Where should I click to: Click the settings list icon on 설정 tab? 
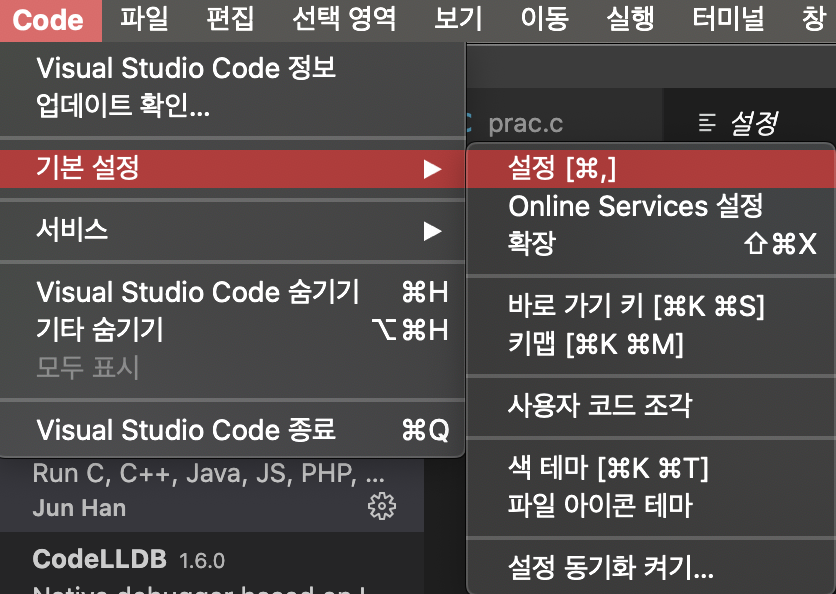pyautogui.click(x=707, y=123)
